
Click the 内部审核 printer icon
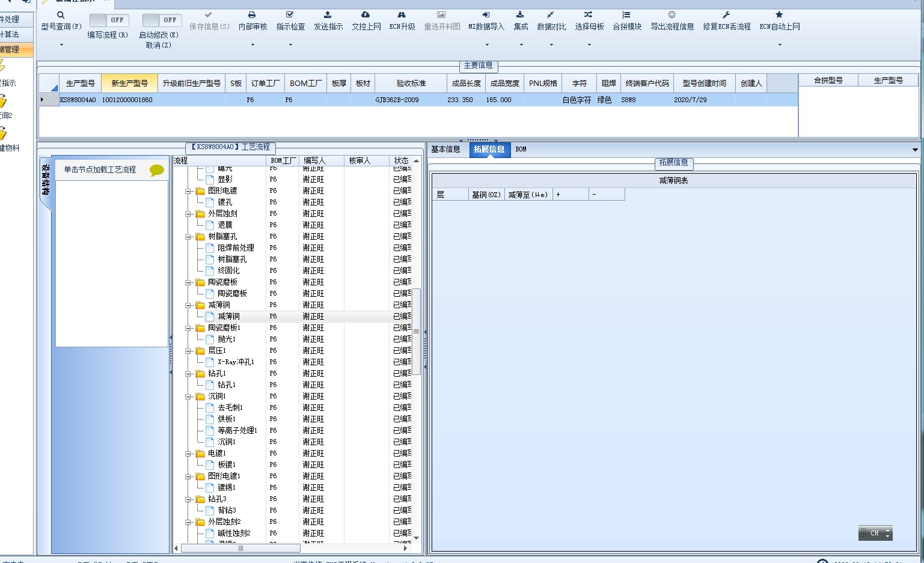tap(252, 14)
